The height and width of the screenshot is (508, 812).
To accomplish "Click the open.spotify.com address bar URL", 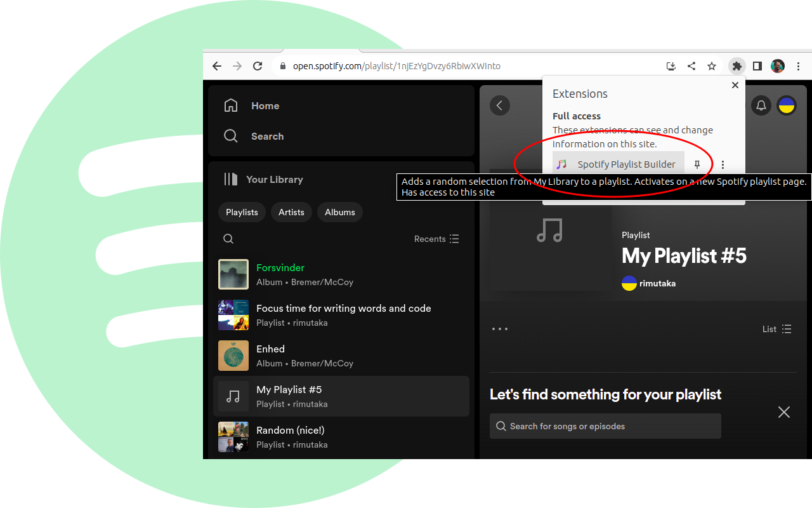I will click(x=396, y=66).
